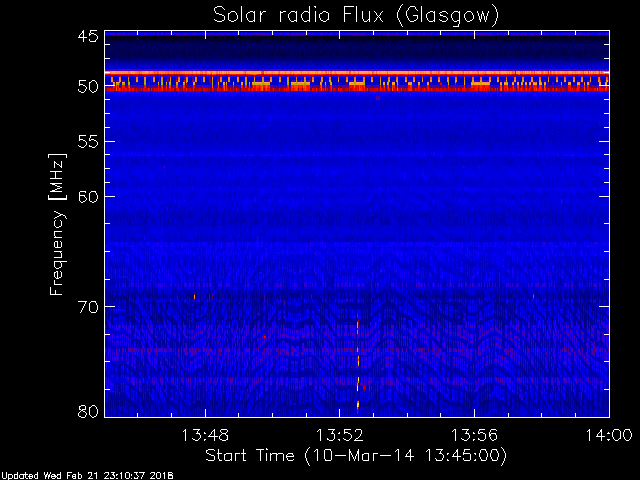This screenshot has width=640, height=480.
Task: Click the 50 MHz frequency tick label
Action: 88,87
